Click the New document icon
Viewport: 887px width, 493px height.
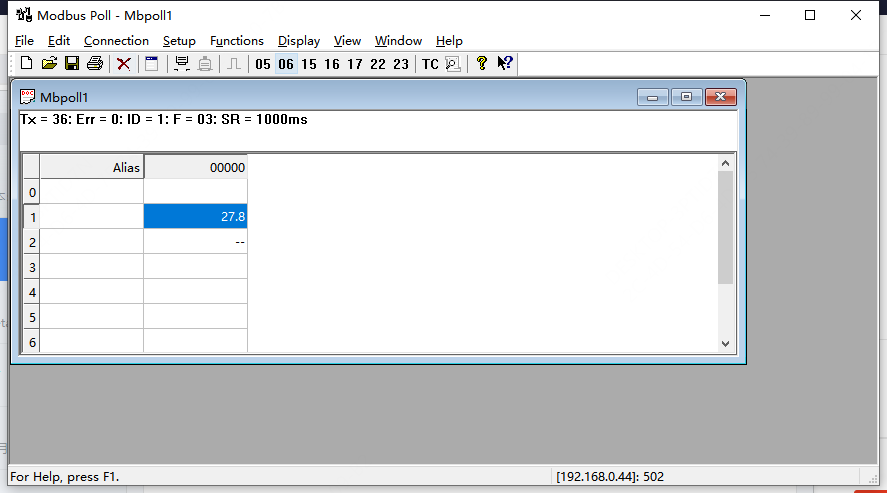[x=26, y=63]
